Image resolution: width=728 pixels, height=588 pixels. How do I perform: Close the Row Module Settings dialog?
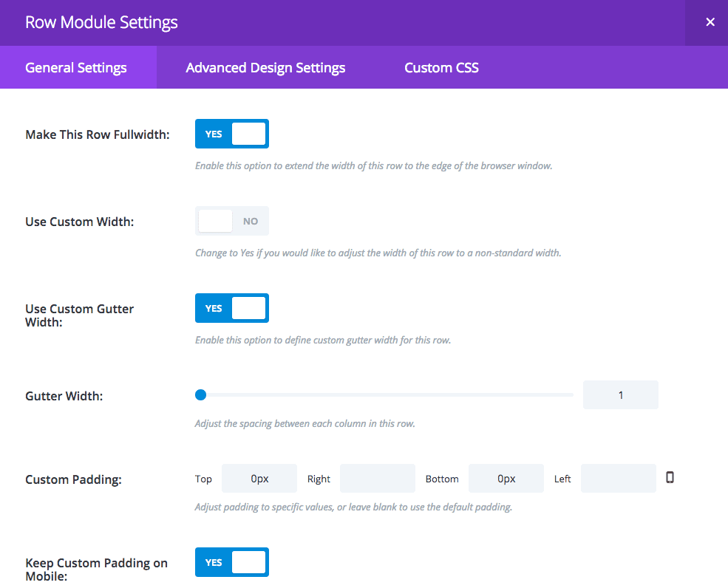[710, 22]
